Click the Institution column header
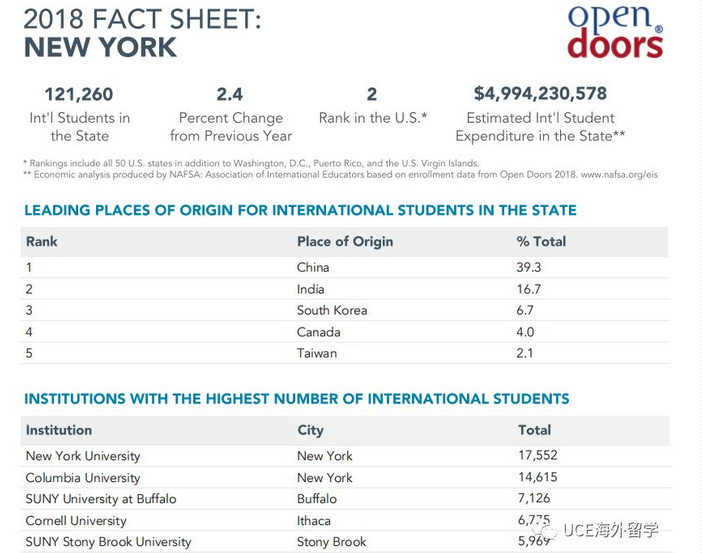702x553 pixels. pos(59,430)
